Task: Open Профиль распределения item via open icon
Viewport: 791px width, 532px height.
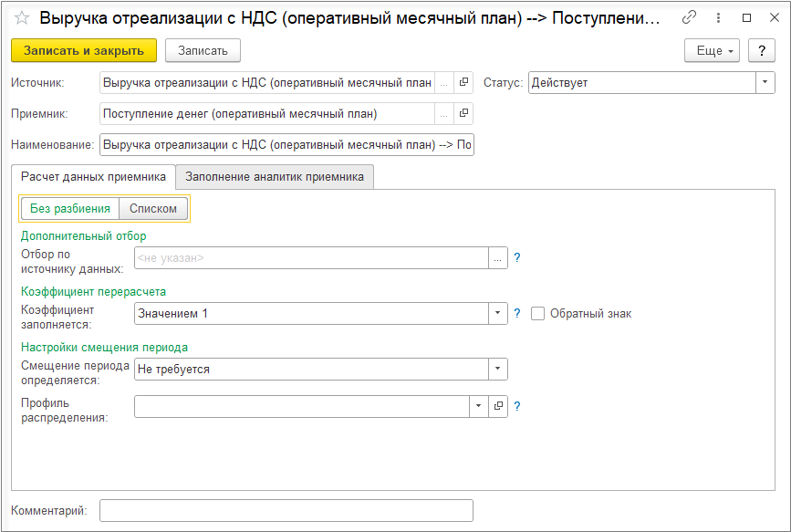Action: click(498, 407)
